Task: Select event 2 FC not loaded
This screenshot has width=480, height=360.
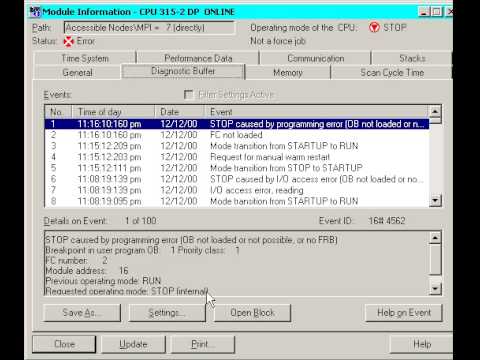Action: [237, 135]
